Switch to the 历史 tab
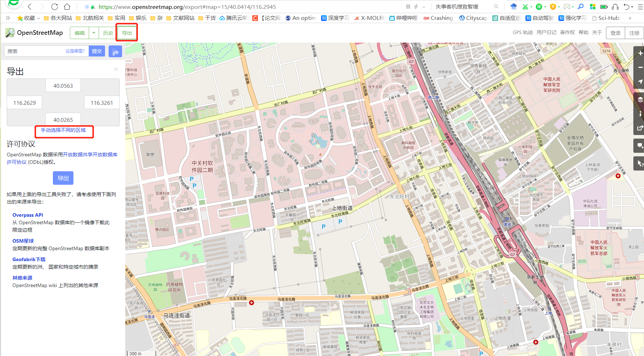This screenshot has height=356, width=644. coord(108,33)
